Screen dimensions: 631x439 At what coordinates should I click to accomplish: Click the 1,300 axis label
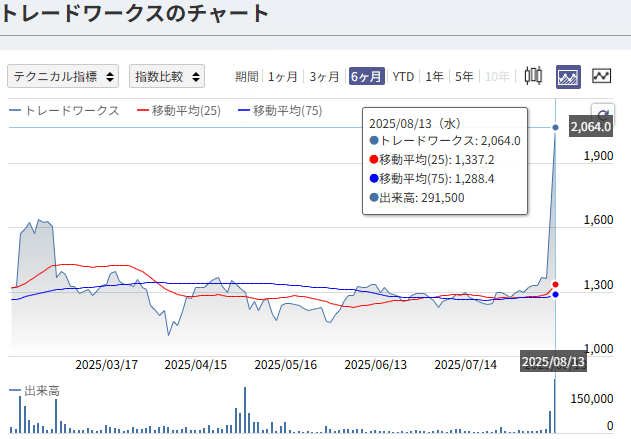coord(598,284)
